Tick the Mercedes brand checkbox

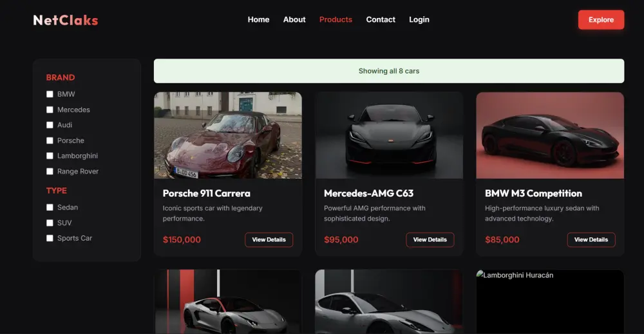pyautogui.click(x=50, y=110)
